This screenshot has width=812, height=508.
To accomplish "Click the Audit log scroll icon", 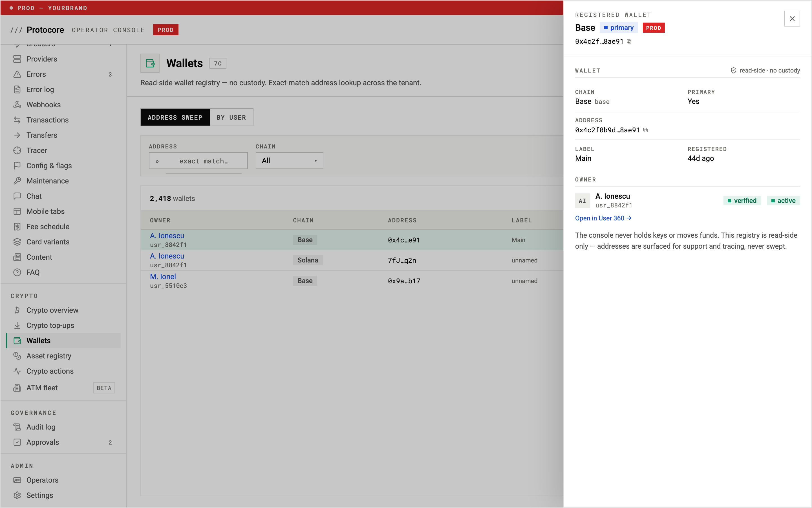I will pyautogui.click(x=17, y=427).
